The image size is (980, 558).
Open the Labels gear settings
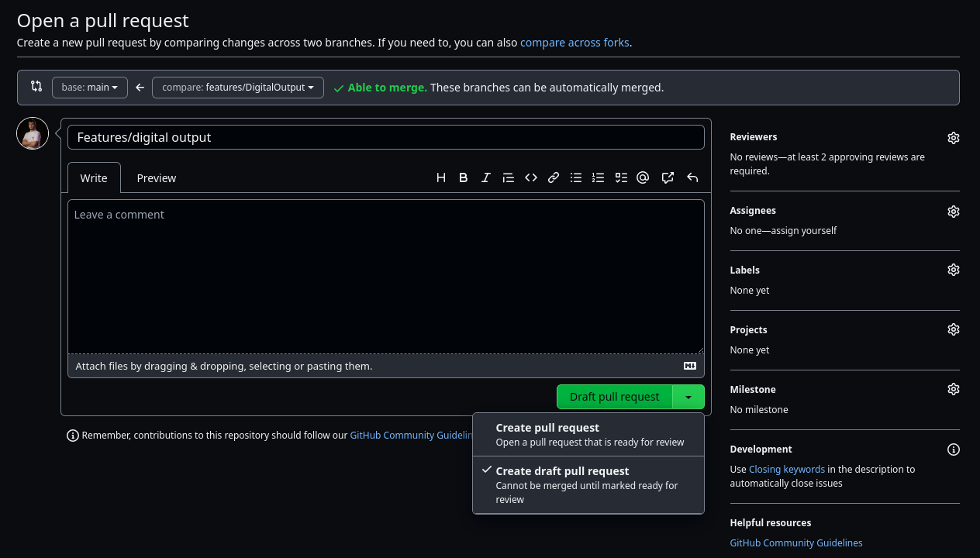tap(954, 270)
